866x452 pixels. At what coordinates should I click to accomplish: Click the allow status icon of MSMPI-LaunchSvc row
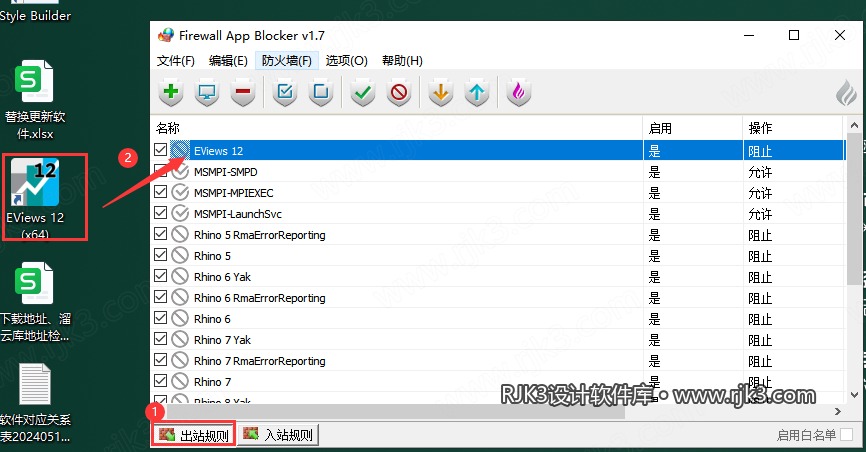click(x=179, y=213)
